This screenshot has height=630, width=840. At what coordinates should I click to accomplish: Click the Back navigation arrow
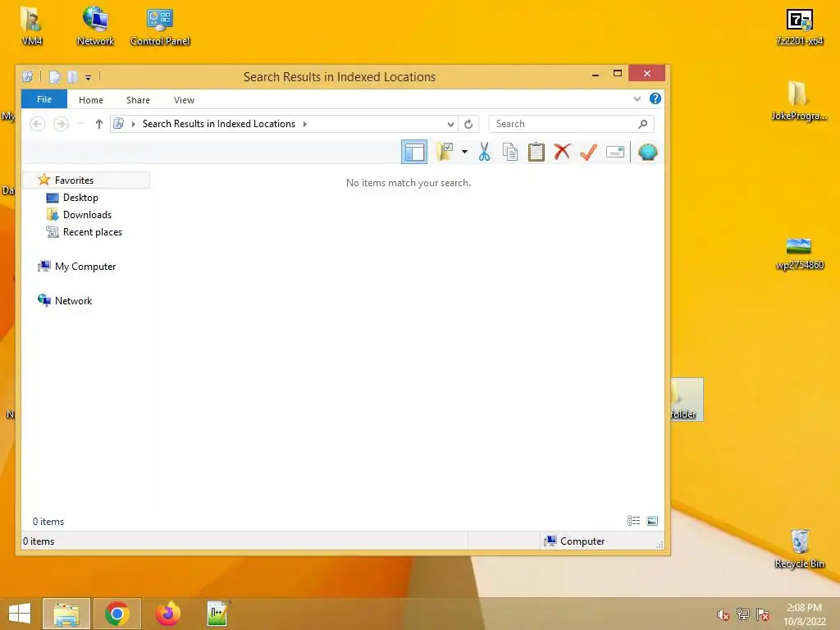click(37, 125)
